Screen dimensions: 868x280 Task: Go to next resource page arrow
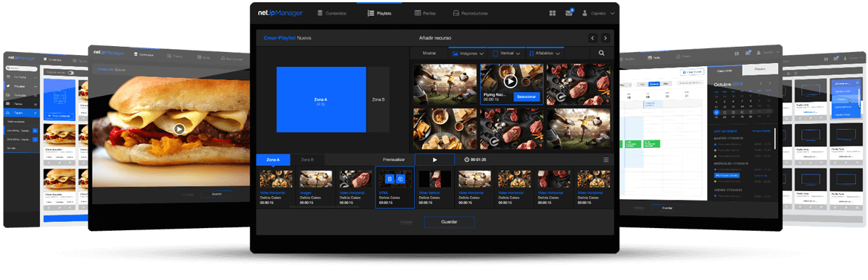(605, 39)
